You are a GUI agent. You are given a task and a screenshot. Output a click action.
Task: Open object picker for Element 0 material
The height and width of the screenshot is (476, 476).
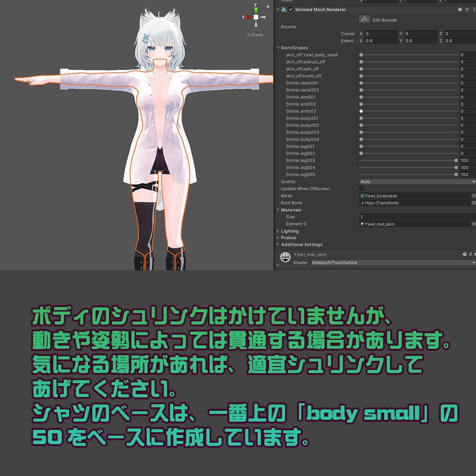[x=473, y=224]
